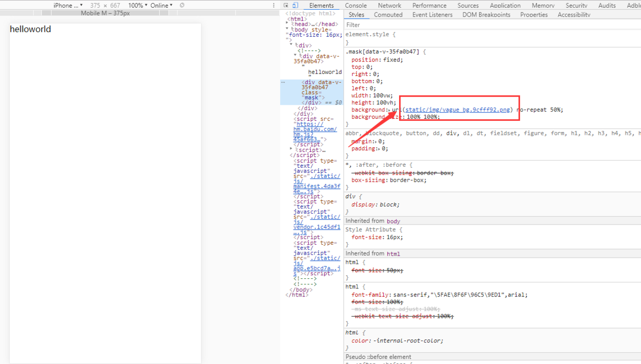Open the Event Listeners sub-tab
Viewport: 641px width, 364px height.
pos(432,14)
